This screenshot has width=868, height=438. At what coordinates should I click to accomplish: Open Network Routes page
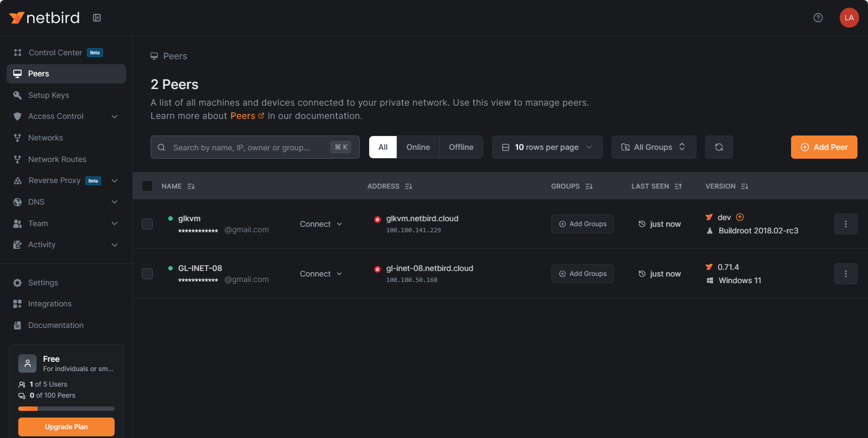(x=66, y=159)
